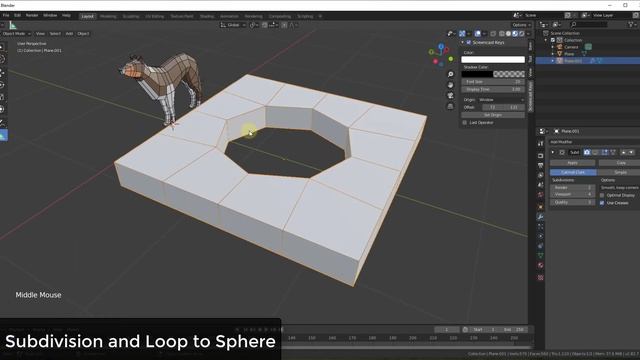Open the Add Modifier dropdown button

coord(595,142)
